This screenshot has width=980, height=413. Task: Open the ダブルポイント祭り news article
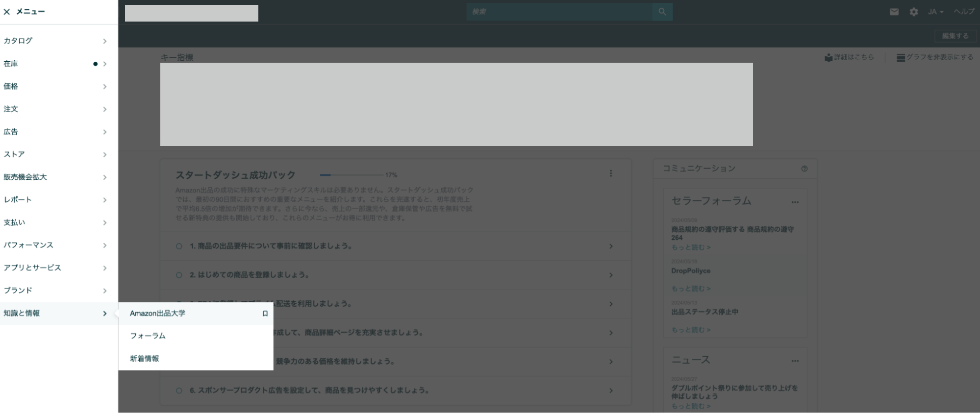click(x=734, y=392)
